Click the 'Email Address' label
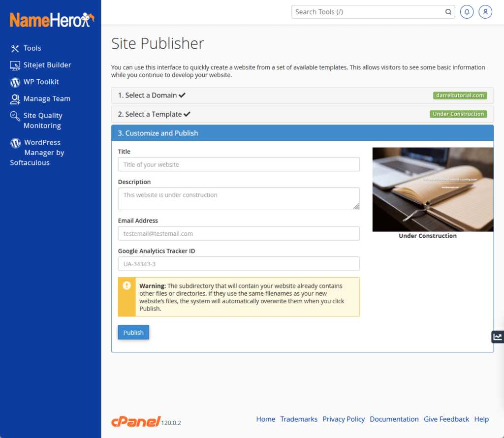 [x=138, y=221]
